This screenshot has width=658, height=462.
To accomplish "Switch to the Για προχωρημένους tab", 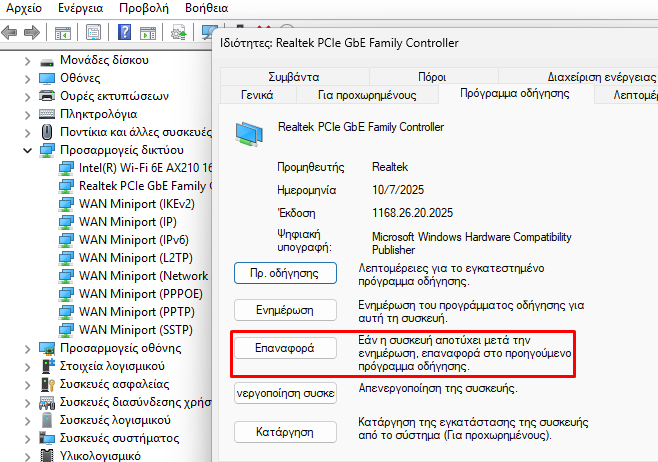I will tap(367, 95).
